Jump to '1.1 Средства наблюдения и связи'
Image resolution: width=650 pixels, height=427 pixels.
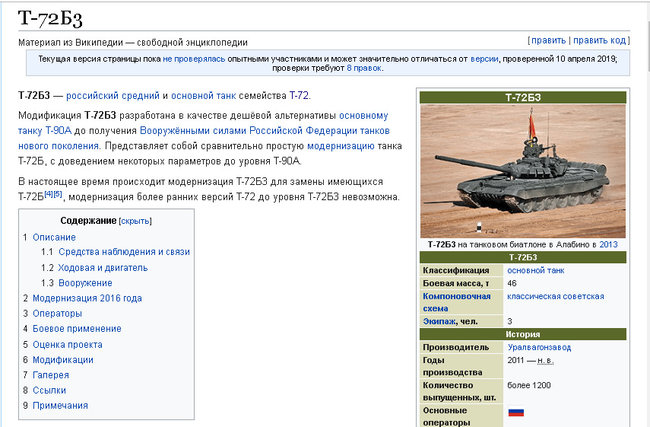click(115, 252)
